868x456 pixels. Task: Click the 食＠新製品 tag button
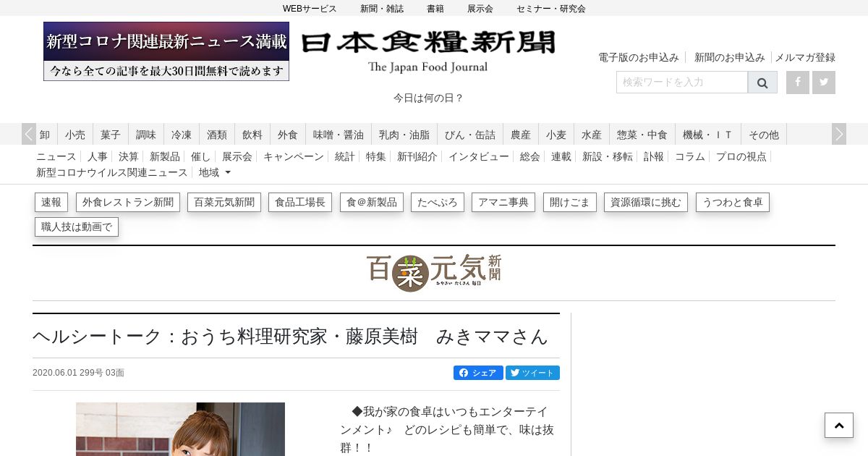372,203
